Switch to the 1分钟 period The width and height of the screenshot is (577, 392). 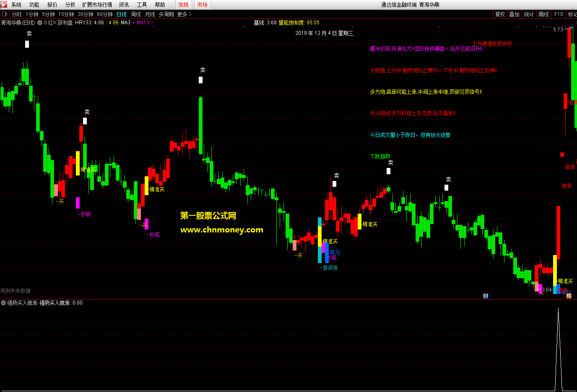click(x=32, y=14)
